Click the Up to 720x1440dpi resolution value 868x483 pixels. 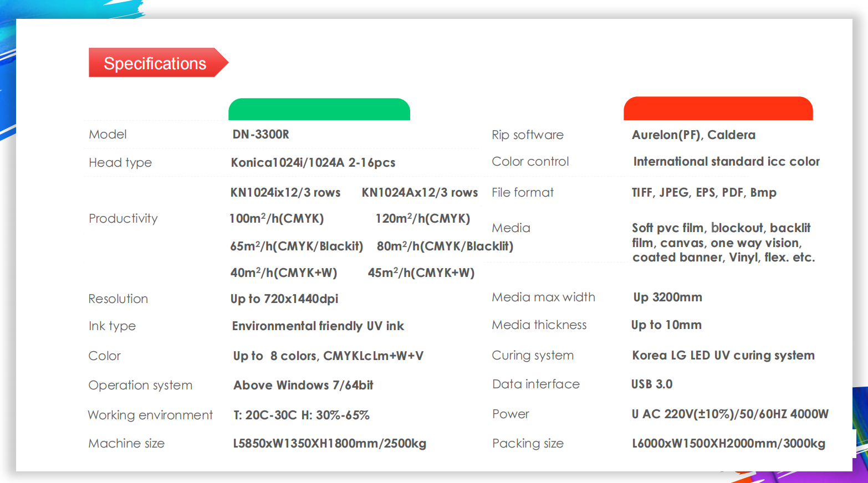tap(284, 299)
